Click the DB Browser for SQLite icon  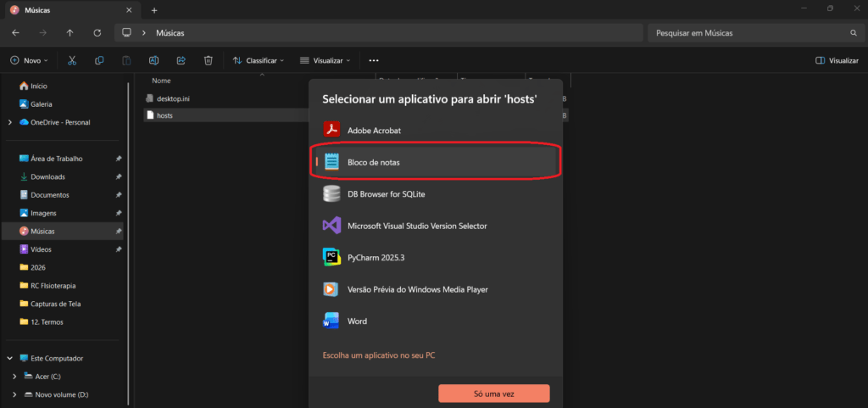[x=331, y=193]
